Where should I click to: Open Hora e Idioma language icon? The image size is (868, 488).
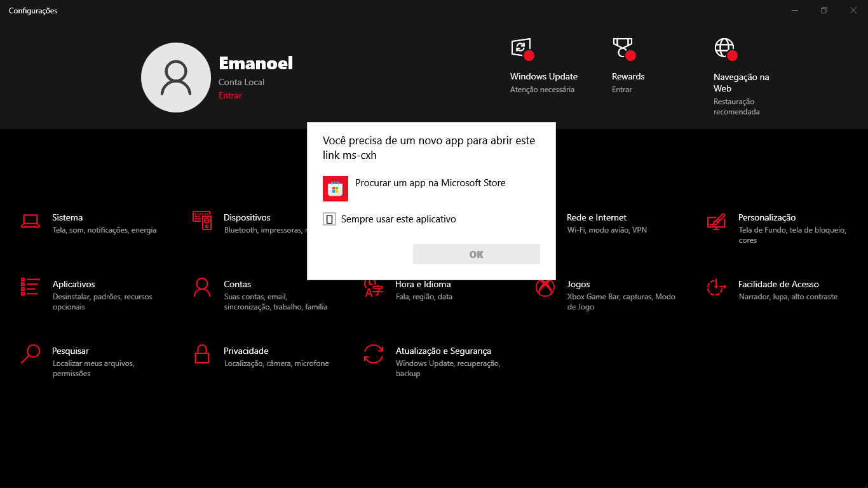(x=374, y=288)
